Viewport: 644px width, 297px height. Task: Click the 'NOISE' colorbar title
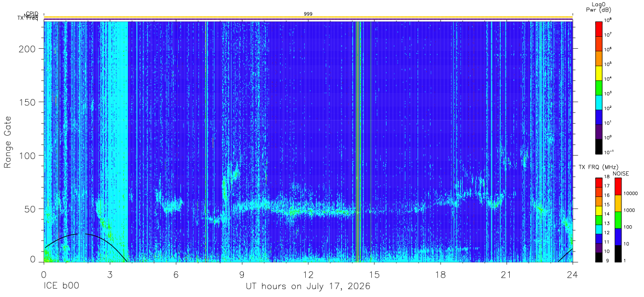tap(620, 173)
